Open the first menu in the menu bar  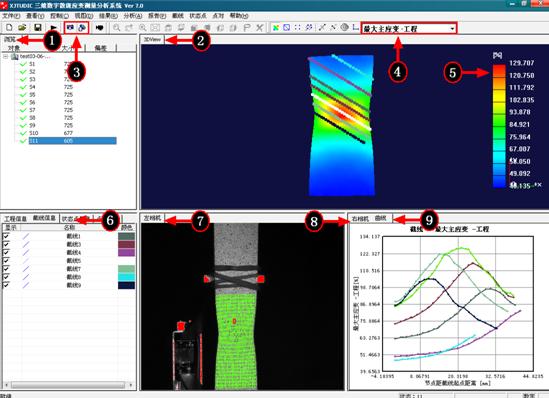(x=11, y=16)
